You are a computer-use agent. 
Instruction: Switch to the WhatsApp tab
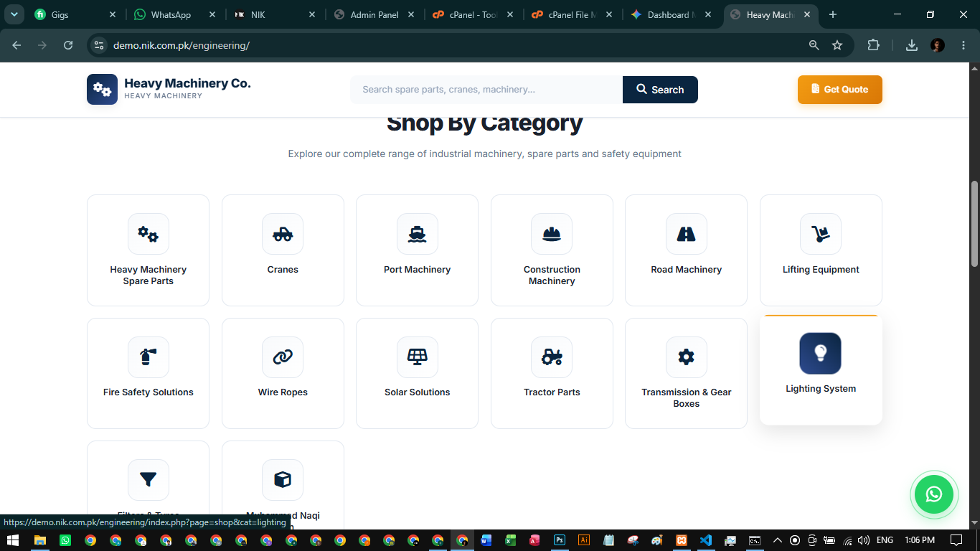coord(174,14)
